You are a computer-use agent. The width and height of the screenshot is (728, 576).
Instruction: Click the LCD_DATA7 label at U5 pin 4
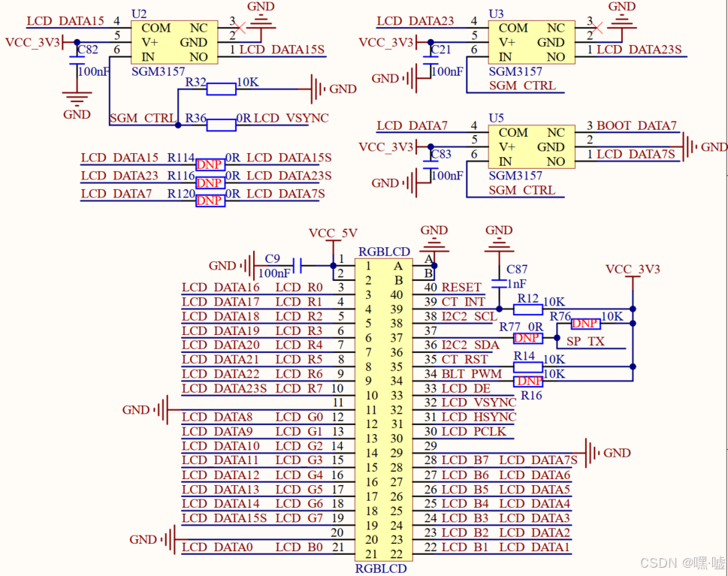(x=412, y=125)
